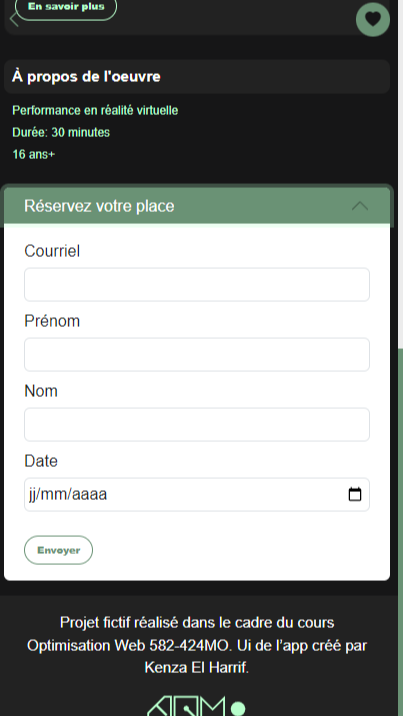
Task: Click the heart favorite icon
Action: 373,19
